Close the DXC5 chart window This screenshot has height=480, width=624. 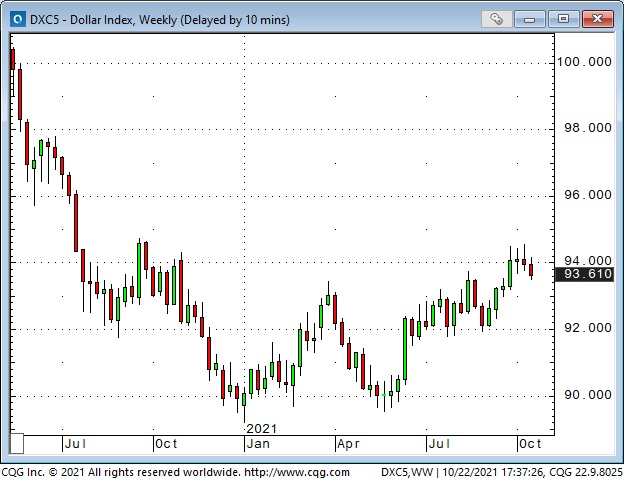click(597, 19)
